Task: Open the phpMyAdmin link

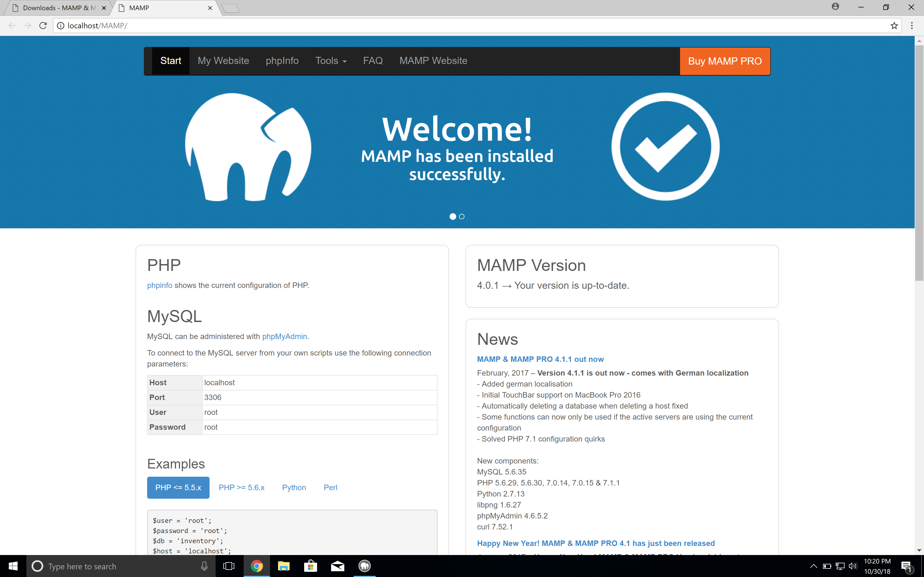Action: click(x=284, y=336)
